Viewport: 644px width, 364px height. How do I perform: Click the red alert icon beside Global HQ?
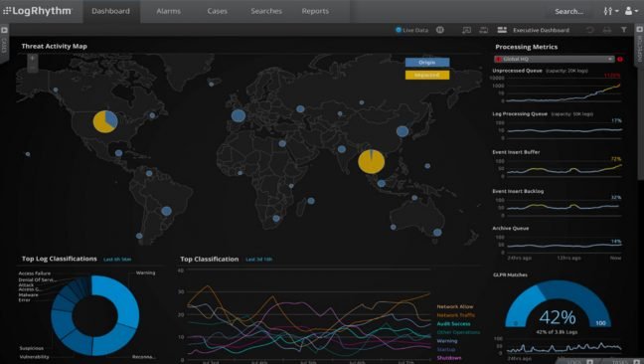coord(620,59)
